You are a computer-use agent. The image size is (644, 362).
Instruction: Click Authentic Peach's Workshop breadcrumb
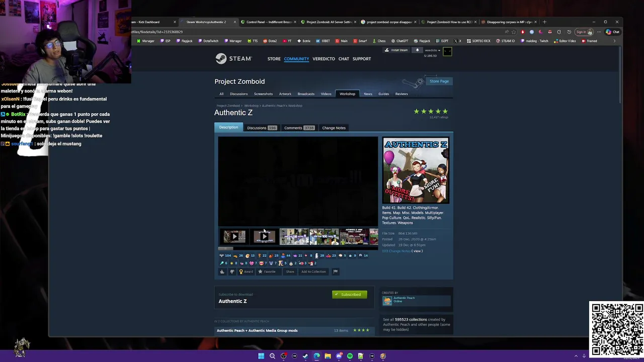tap(282, 106)
